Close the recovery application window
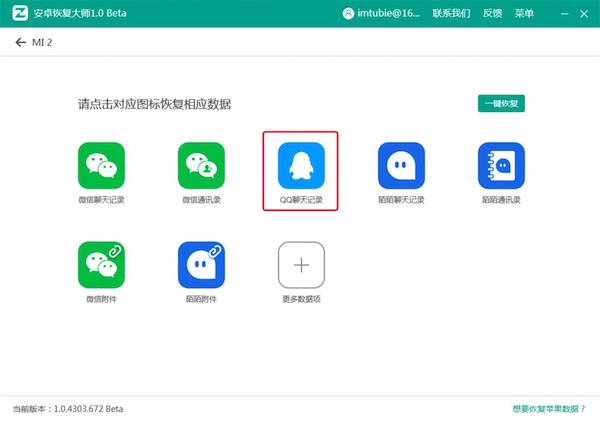Screen dimensions: 600x421 (x=584, y=14)
